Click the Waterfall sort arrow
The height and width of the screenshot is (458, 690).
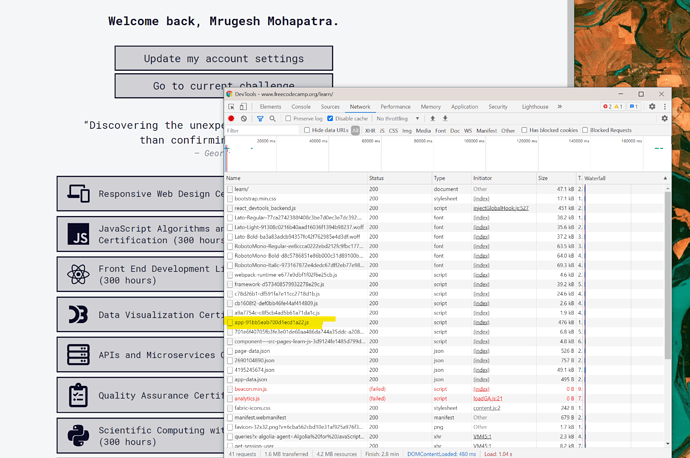665,178
